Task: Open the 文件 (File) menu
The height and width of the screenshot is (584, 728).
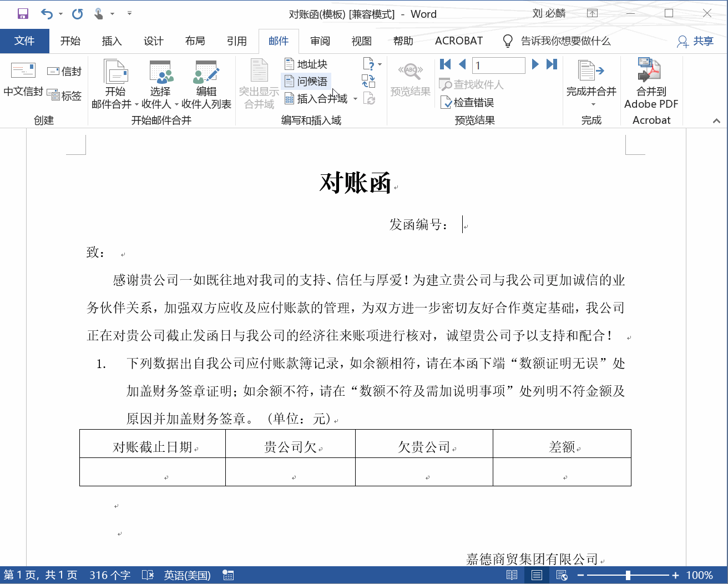Action: click(x=24, y=41)
